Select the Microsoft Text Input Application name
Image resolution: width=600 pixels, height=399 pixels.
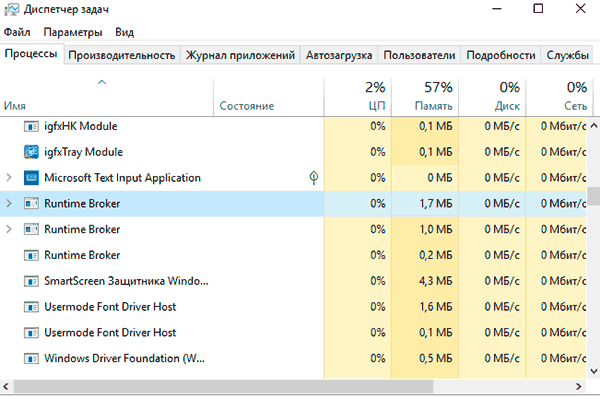tap(122, 178)
